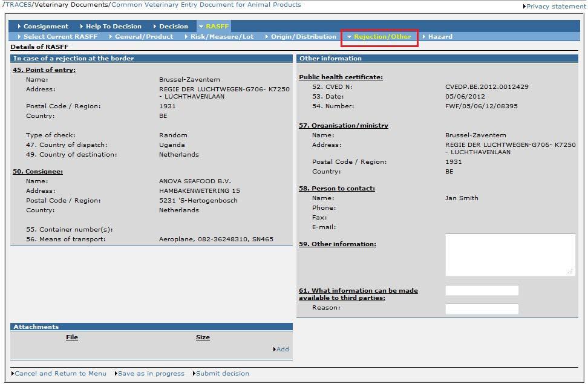
Task: Select contact name Jan Smith
Action: tap(461, 198)
